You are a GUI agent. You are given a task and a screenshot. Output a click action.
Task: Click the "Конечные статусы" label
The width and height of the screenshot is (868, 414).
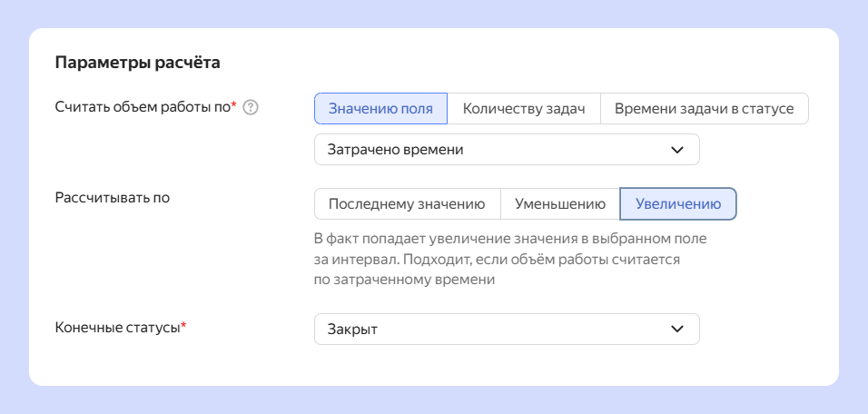(x=118, y=327)
